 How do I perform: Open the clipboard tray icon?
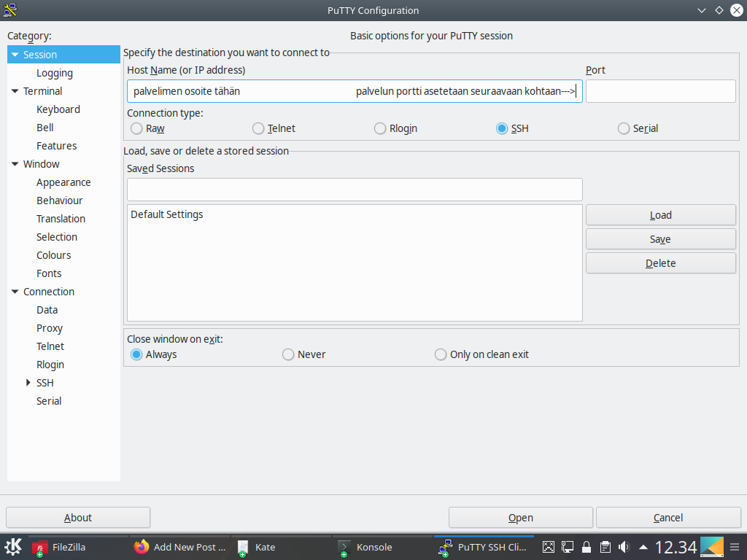605,547
